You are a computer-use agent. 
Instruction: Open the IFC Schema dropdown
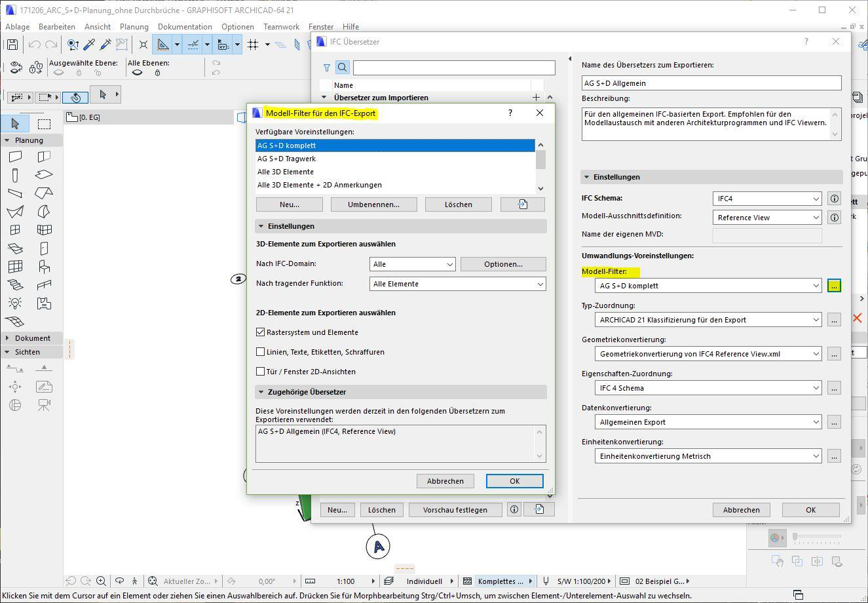click(767, 199)
